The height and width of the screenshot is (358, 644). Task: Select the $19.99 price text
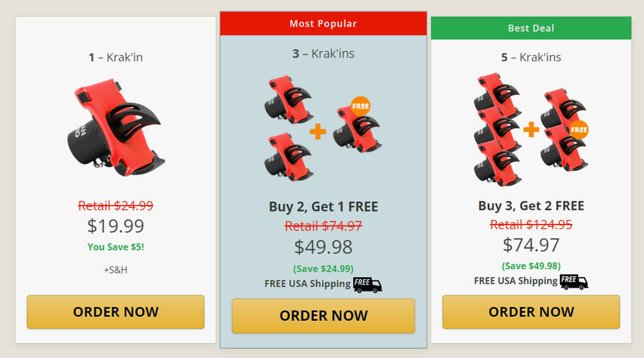[x=116, y=226]
